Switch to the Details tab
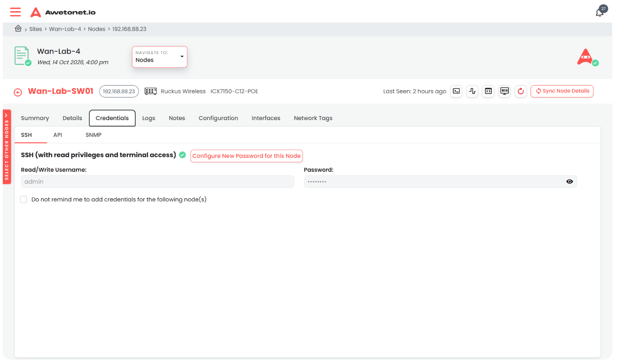Image resolution: width=617 pixels, height=364 pixels. 72,118
